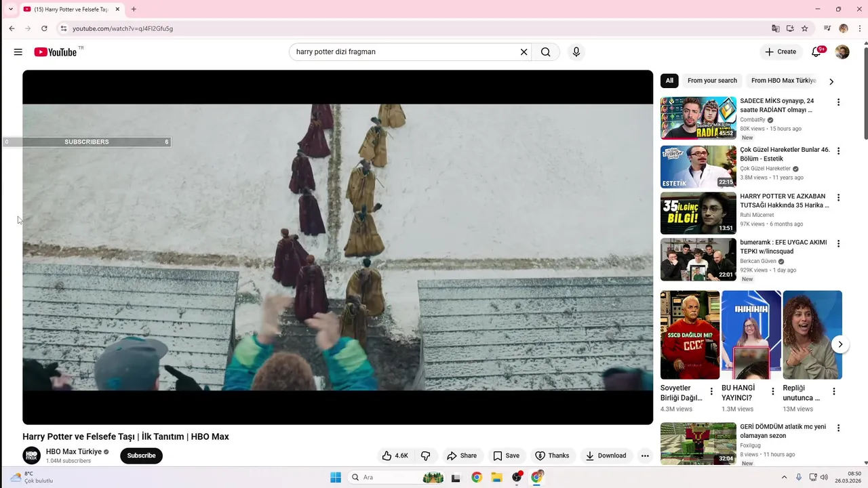Select the All filter chip
This screenshot has width=868, height=488.
click(x=669, y=81)
